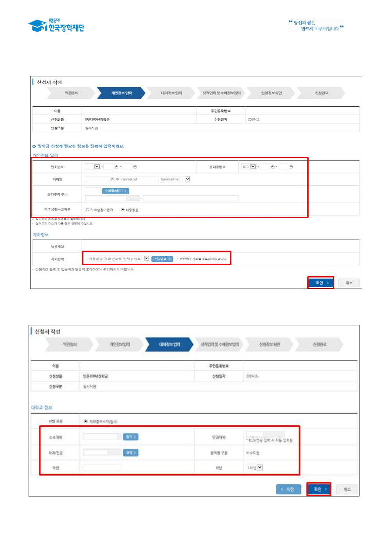Click the Korea Student Aid Foundation logo
The height and width of the screenshot is (554, 392).
[56, 26]
